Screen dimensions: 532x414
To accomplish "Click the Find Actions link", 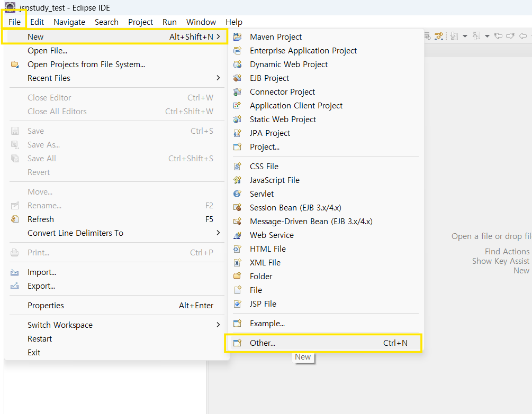I will click(507, 251).
